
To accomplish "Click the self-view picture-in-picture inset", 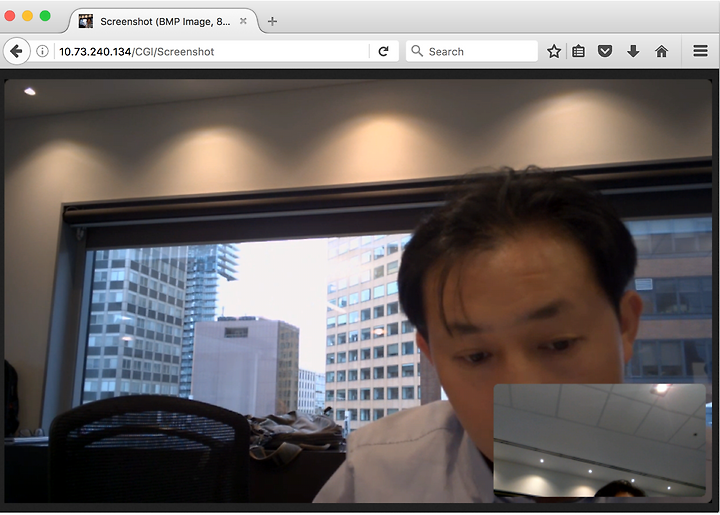I will pos(600,441).
